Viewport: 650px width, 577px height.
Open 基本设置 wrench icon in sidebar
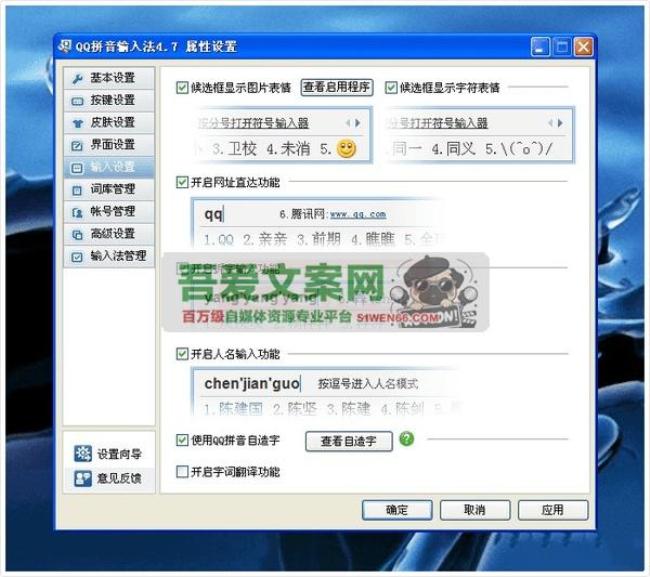pyautogui.click(x=78, y=78)
